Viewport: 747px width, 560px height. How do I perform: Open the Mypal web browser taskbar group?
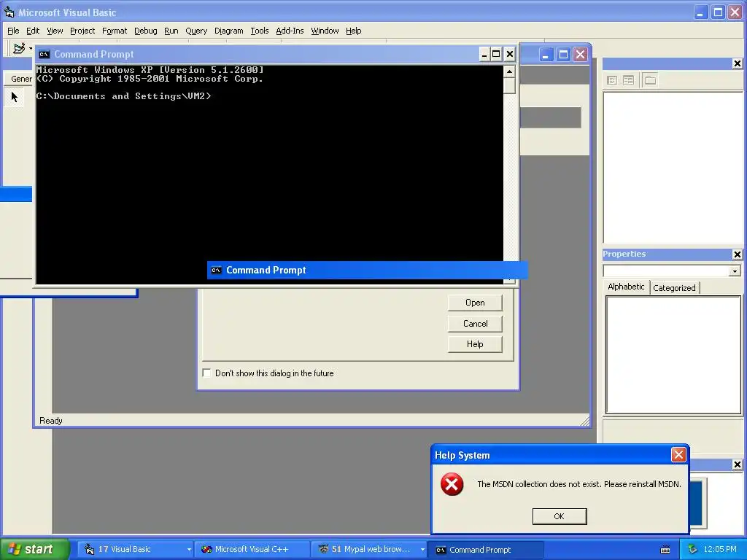pyautogui.click(x=368, y=550)
